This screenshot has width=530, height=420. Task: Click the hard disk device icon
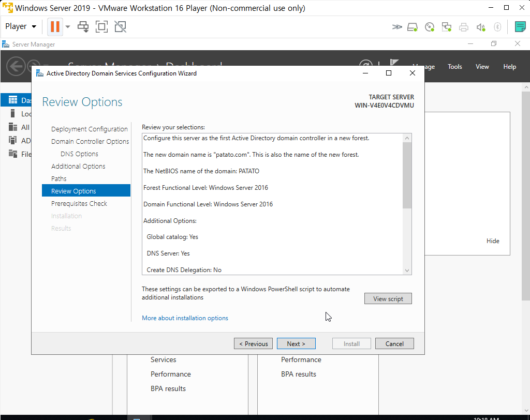(x=413, y=27)
